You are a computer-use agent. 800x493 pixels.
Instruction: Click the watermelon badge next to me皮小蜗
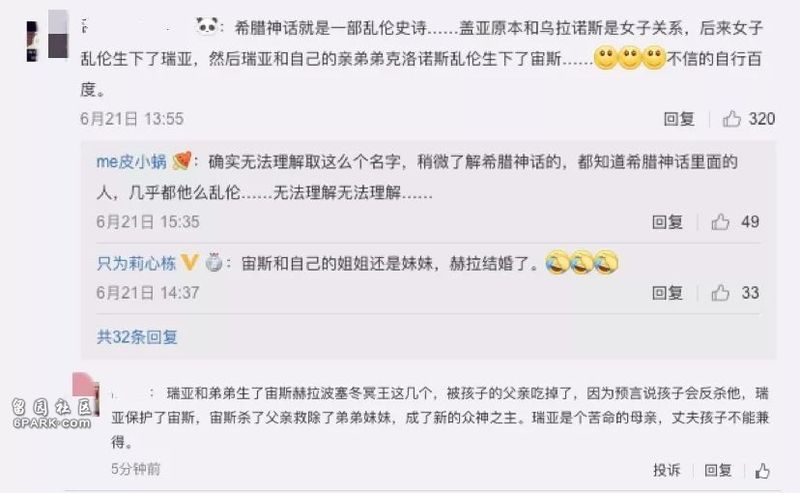coord(182,161)
